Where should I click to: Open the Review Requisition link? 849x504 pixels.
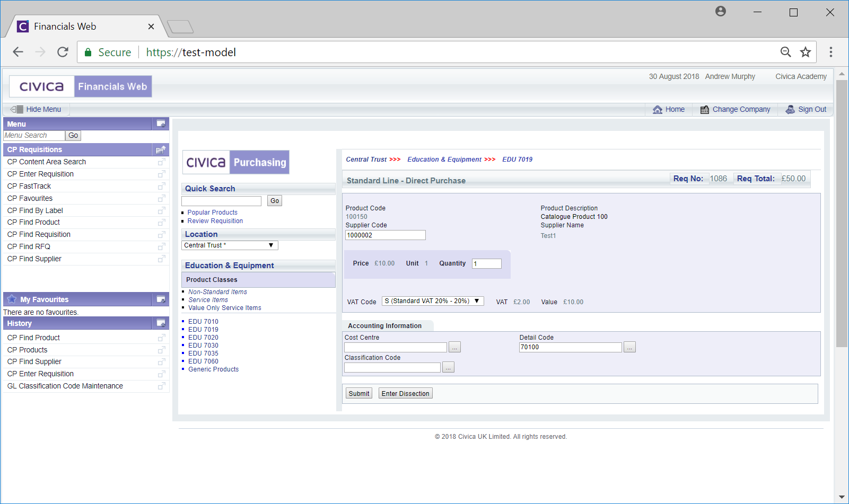pyautogui.click(x=215, y=221)
